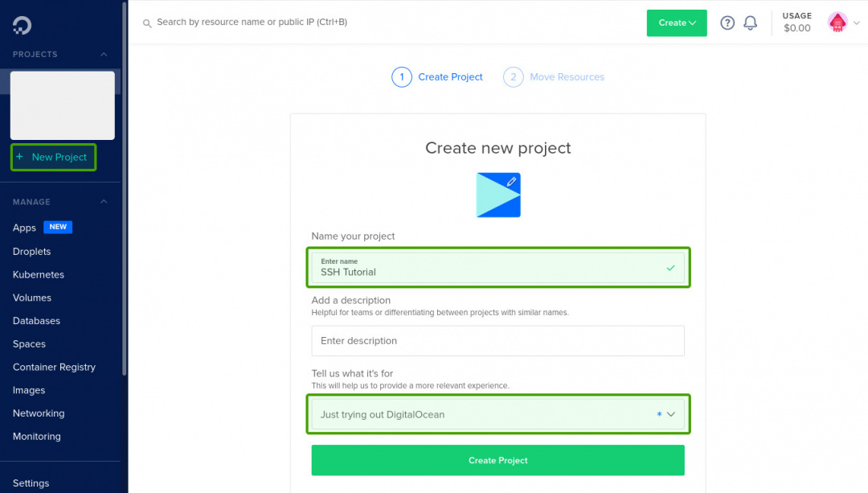Screen dimensions: 868x493
Task: Collapse the Projects section
Action: coord(104,54)
